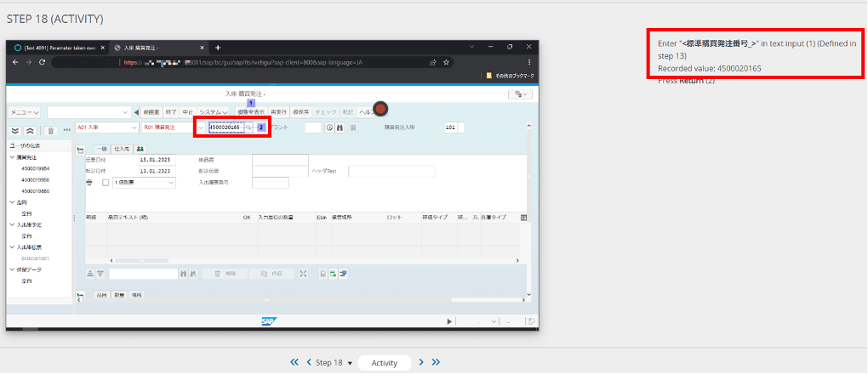Image resolution: width=868 pixels, height=374 pixels.
Task: Click the sort ascending icon in the item toolbar
Action: (91, 274)
